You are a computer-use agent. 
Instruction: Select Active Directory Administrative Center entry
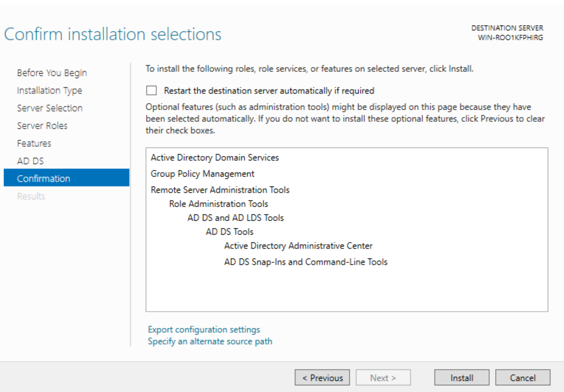[298, 246]
